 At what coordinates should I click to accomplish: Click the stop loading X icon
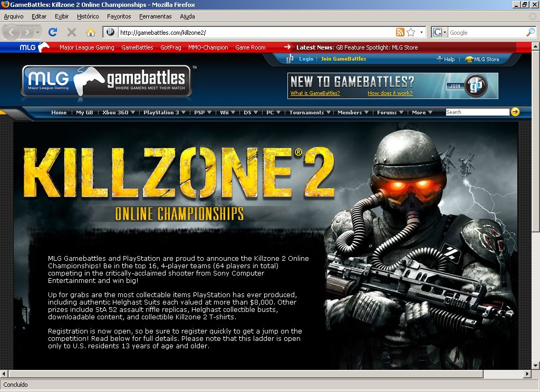pos(72,32)
